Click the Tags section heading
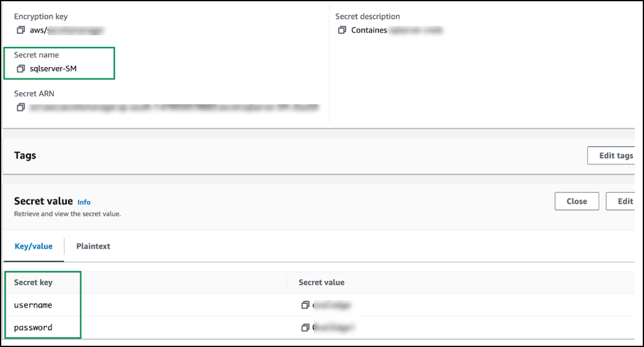 point(25,156)
